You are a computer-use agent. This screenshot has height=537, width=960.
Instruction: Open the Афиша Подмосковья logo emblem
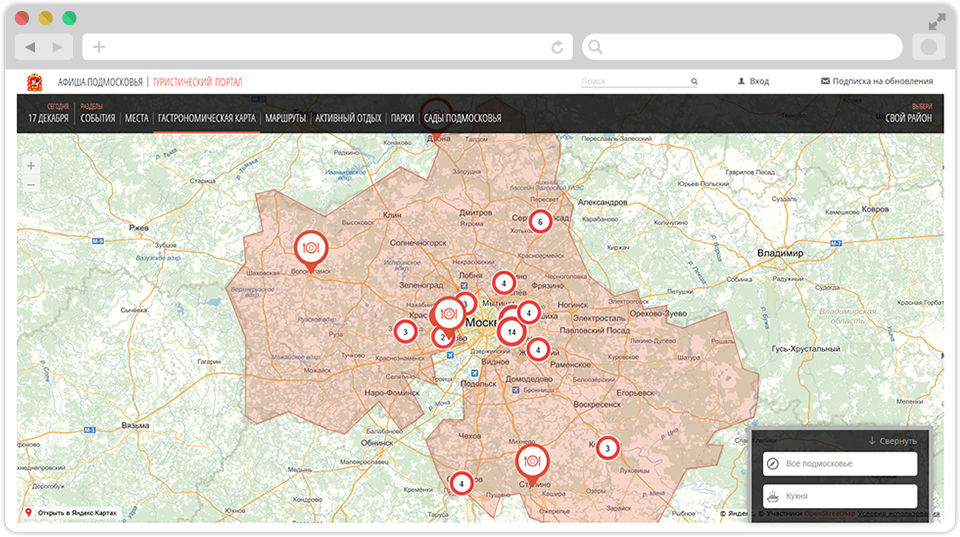[x=35, y=82]
